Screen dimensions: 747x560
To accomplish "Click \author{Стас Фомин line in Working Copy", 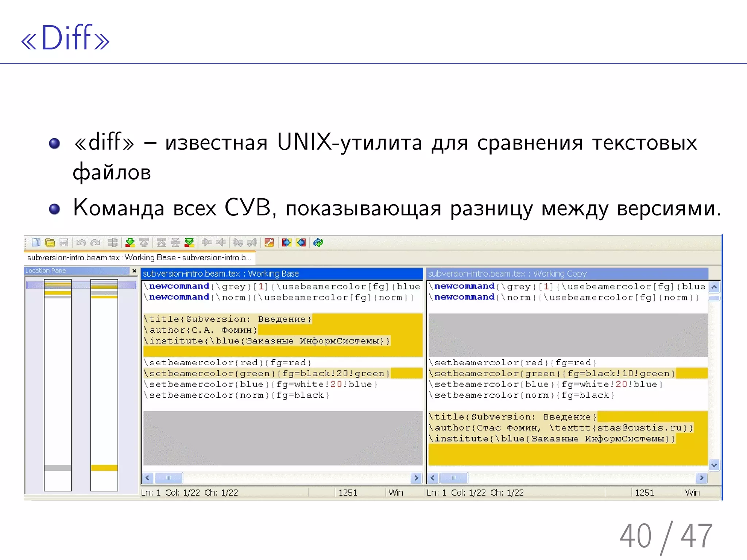I will (x=561, y=428).
